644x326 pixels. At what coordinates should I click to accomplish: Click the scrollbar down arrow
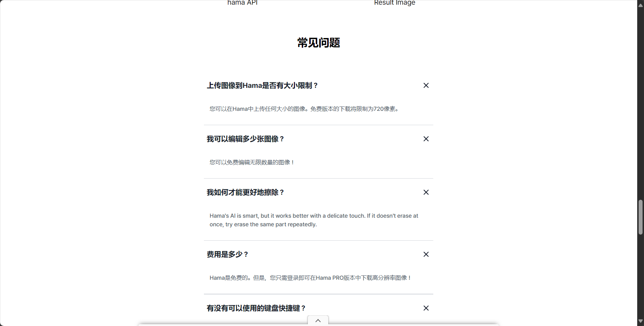tap(640, 321)
